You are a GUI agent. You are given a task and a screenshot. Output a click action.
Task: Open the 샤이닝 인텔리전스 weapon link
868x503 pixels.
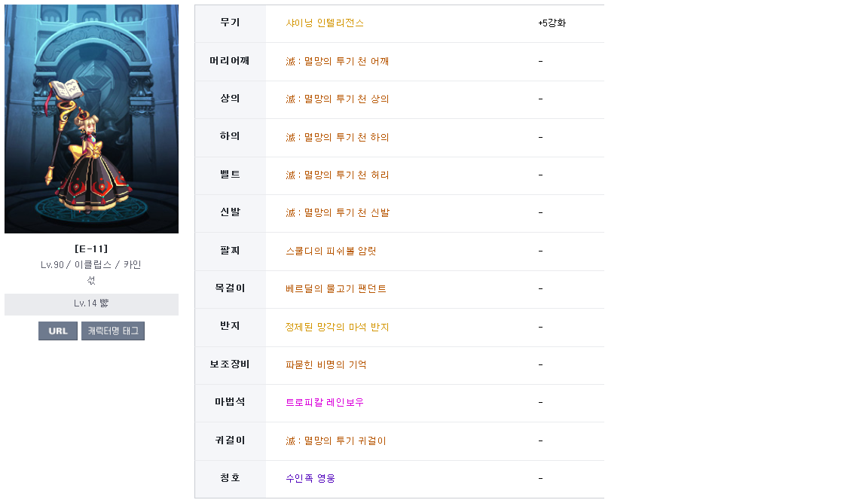pyautogui.click(x=325, y=23)
